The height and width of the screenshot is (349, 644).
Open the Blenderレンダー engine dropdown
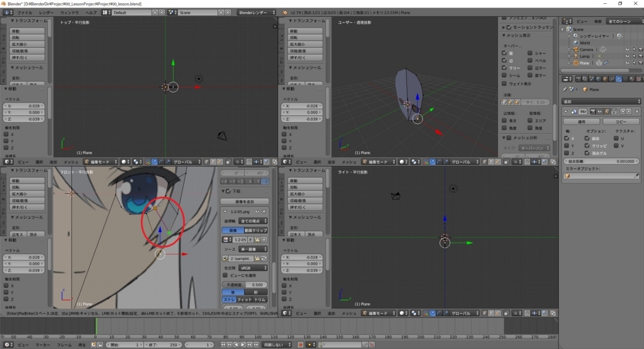coord(257,13)
